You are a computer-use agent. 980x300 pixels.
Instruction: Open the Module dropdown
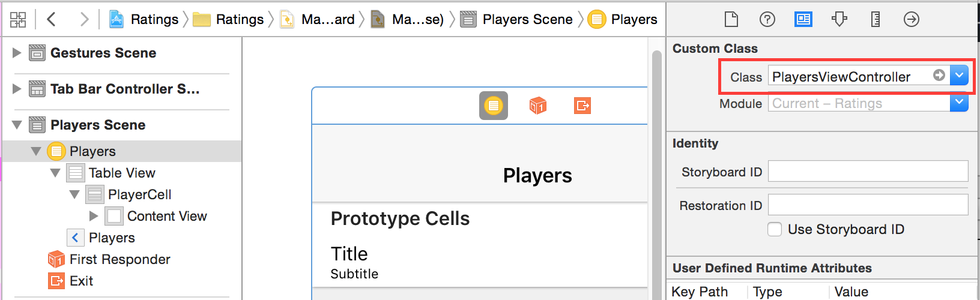tap(959, 103)
